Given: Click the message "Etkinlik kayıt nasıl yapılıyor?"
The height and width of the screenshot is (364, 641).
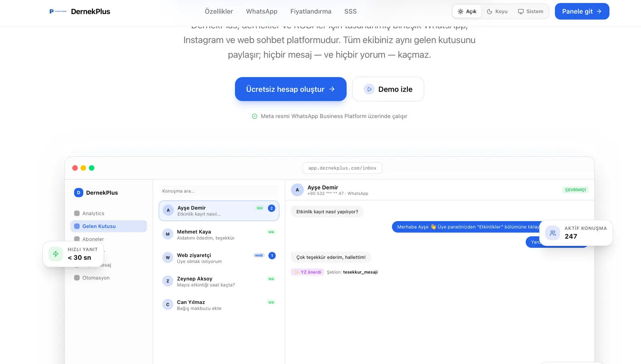Looking at the screenshot, I should pyautogui.click(x=327, y=212).
